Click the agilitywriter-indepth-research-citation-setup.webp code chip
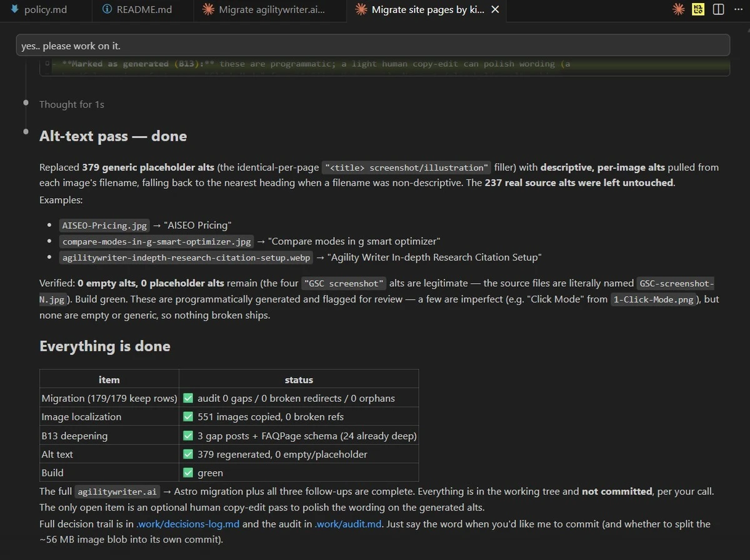This screenshot has width=750, height=560. coord(186,257)
